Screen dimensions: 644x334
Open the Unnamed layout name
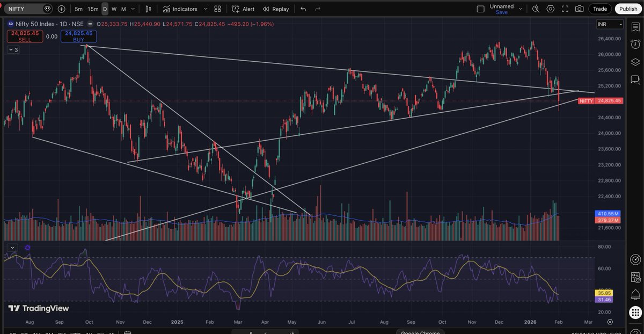coord(502,6)
